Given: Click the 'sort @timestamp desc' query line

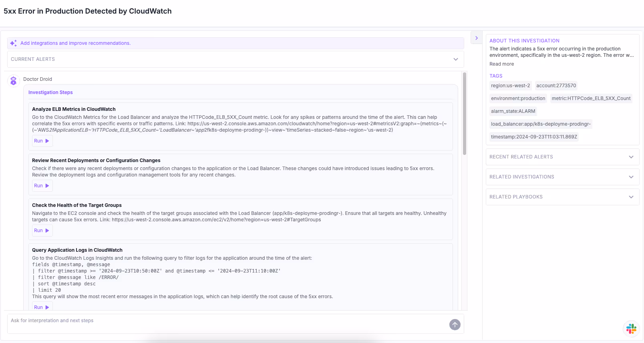Looking at the screenshot, I should click(x=64, y=284).
